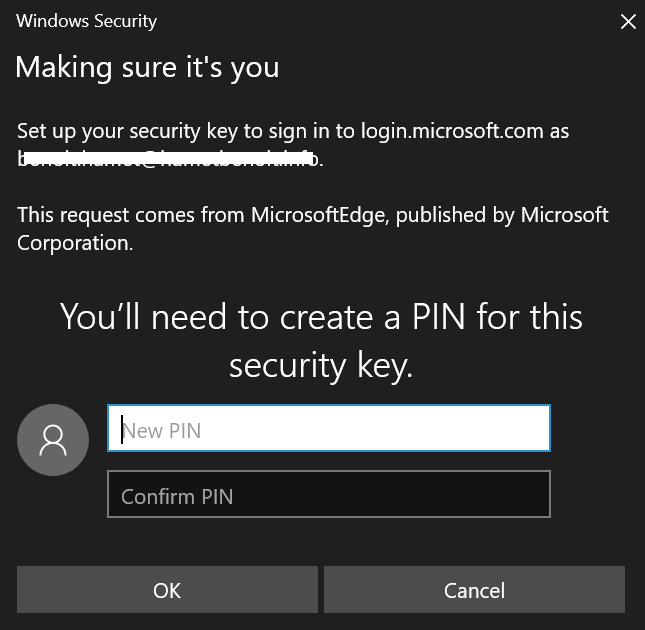Click the user avatar icon

click(53, 440)
